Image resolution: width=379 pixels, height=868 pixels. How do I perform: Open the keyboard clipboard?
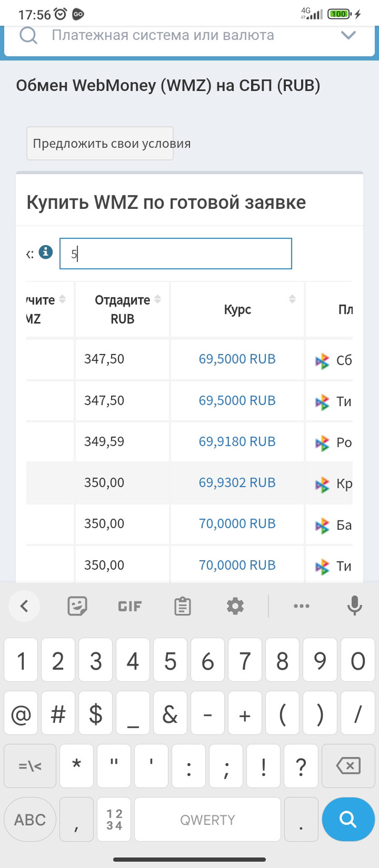coord(182,606)
